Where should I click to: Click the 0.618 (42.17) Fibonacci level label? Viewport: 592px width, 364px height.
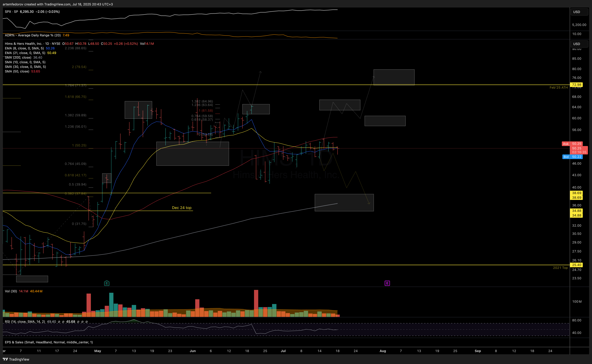76,175
